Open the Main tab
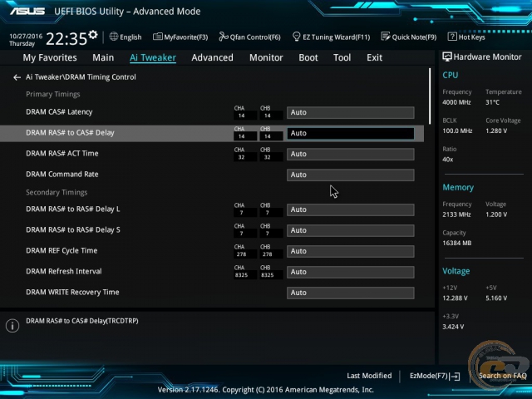The height and width of the screenshot is (399, 532). point(103,57)
